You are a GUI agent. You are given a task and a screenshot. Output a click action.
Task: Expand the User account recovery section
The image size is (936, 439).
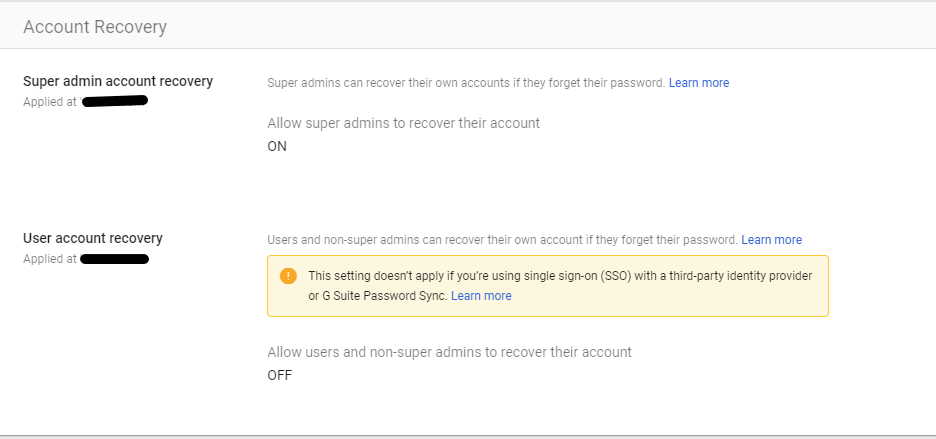pyautogui.click(x=93, y=238)
